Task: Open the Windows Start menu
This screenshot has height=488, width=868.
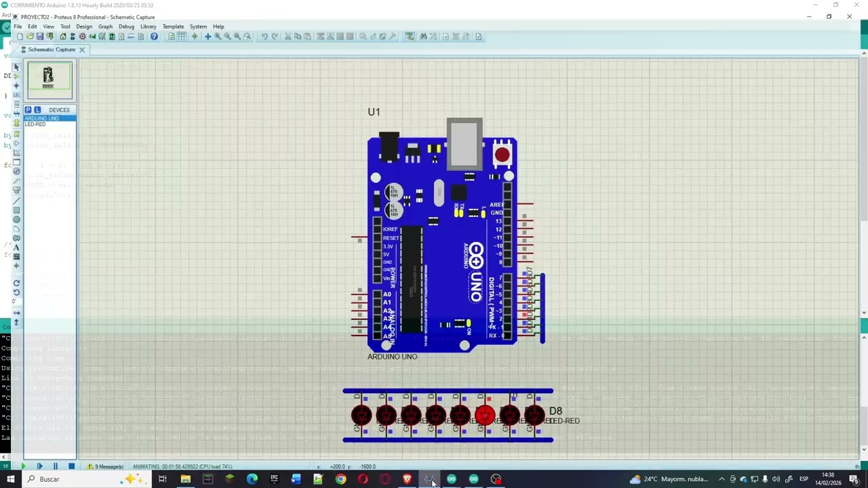Action: click(10, 479)
